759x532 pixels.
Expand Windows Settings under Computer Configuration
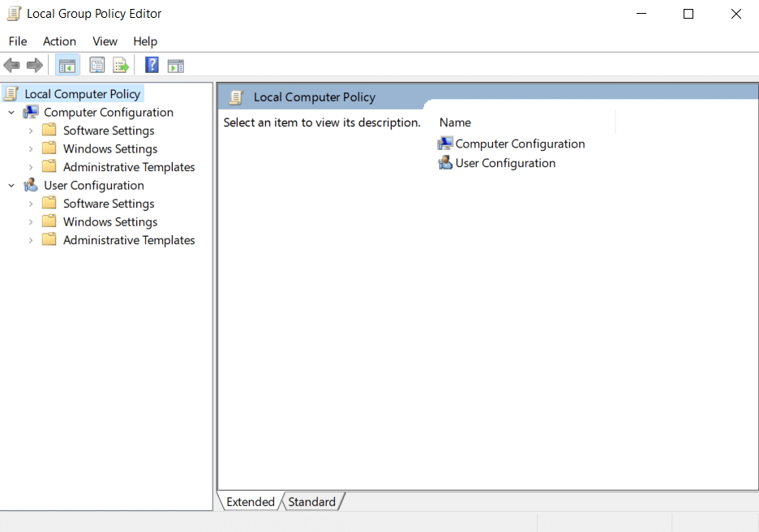pos(31,148)
